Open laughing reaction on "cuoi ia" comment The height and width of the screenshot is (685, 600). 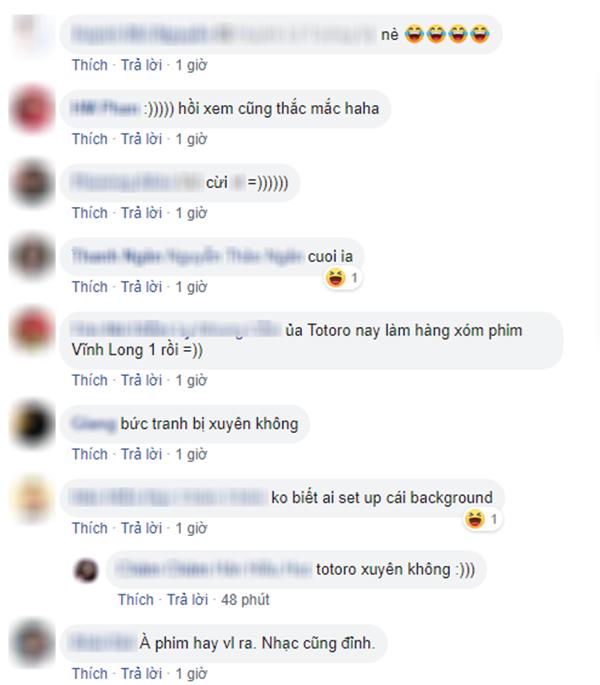(343, 278)
